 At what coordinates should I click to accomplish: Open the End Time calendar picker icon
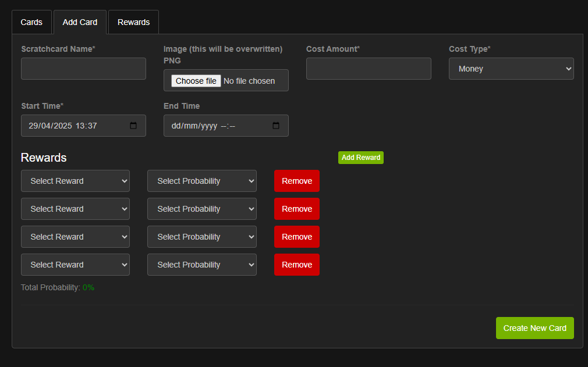(x=276, y=126)
